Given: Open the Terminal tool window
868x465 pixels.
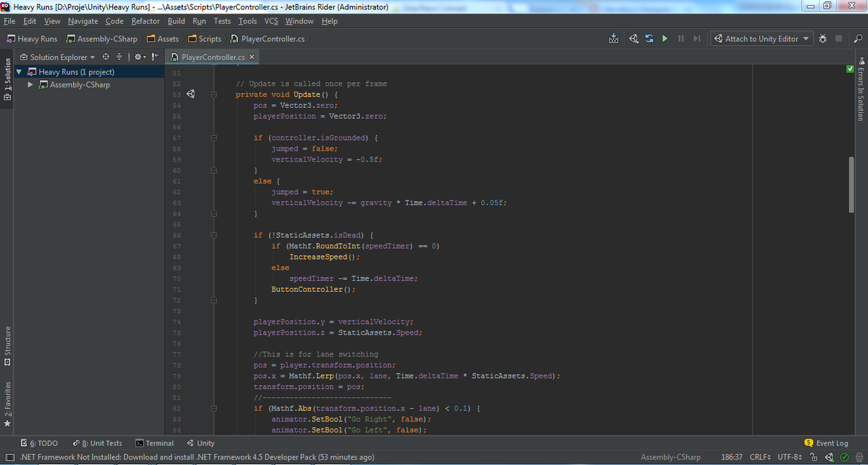Looking at the screenshot, I should [x=155, y=443].
